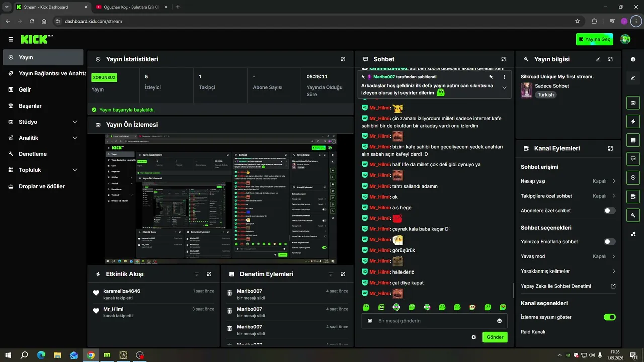Disable İzlenme sayısını göster switch
Viewport: 644px width, 362px height.
coord(609,317)
